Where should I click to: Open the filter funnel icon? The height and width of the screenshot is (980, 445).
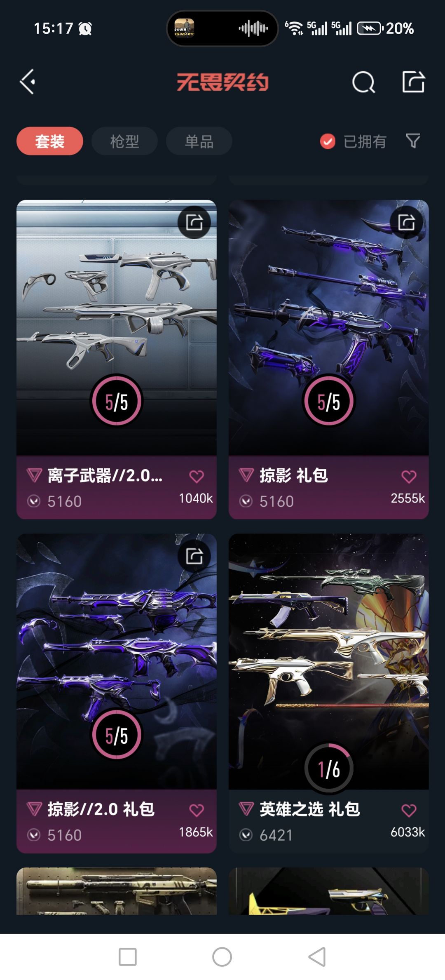[x=413, y=141]
